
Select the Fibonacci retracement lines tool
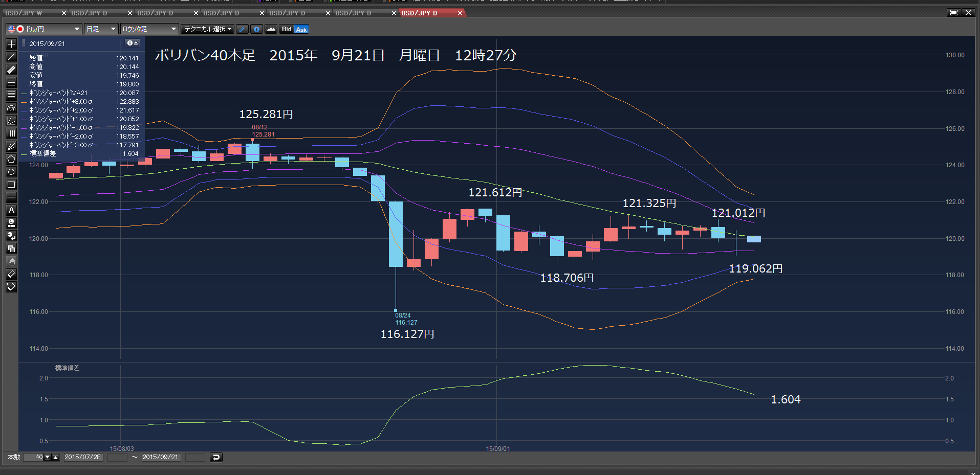point(11,95)
